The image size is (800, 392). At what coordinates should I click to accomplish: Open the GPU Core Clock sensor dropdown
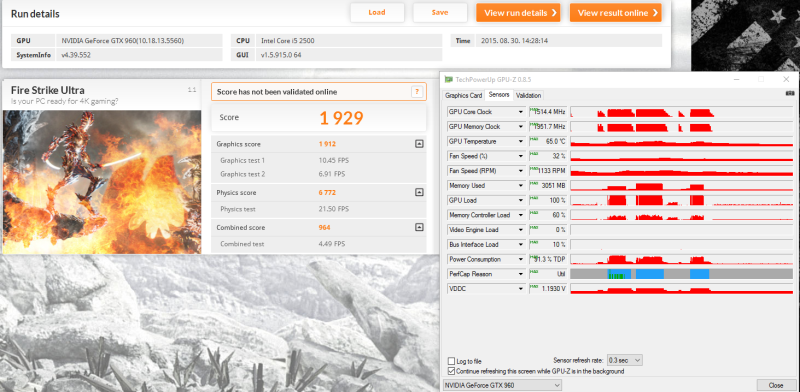pyautogui.click(x=521, y=112)
